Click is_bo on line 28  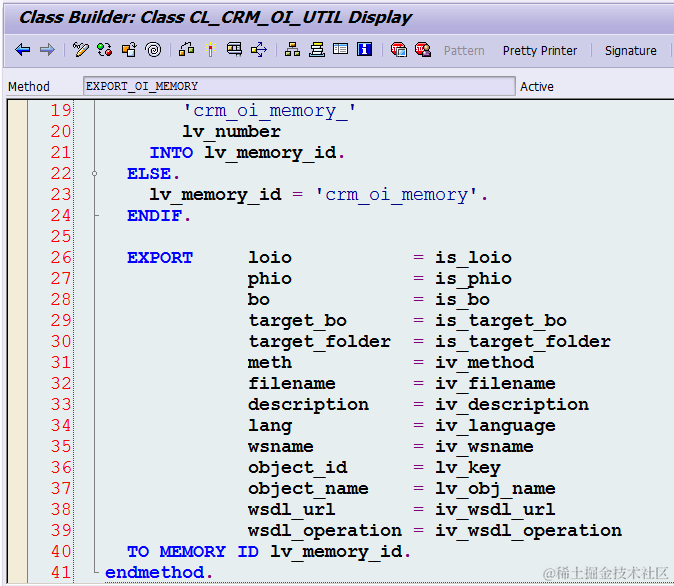[463, 300]
